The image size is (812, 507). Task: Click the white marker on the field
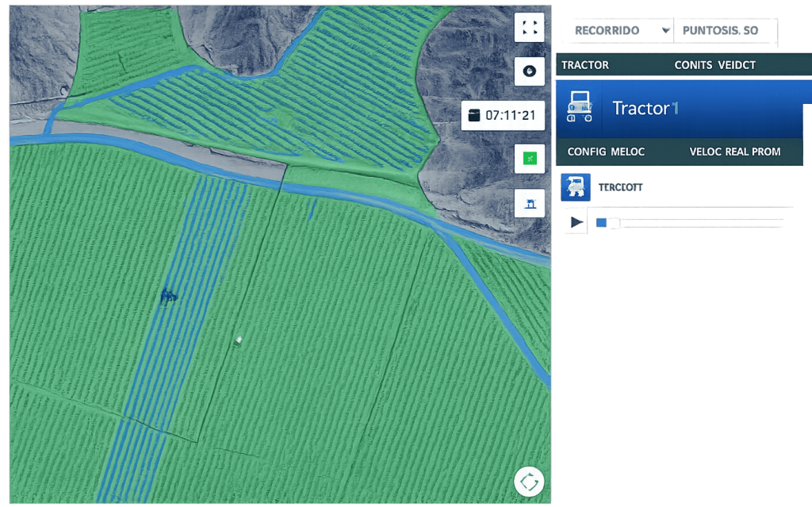coord(238,340)
